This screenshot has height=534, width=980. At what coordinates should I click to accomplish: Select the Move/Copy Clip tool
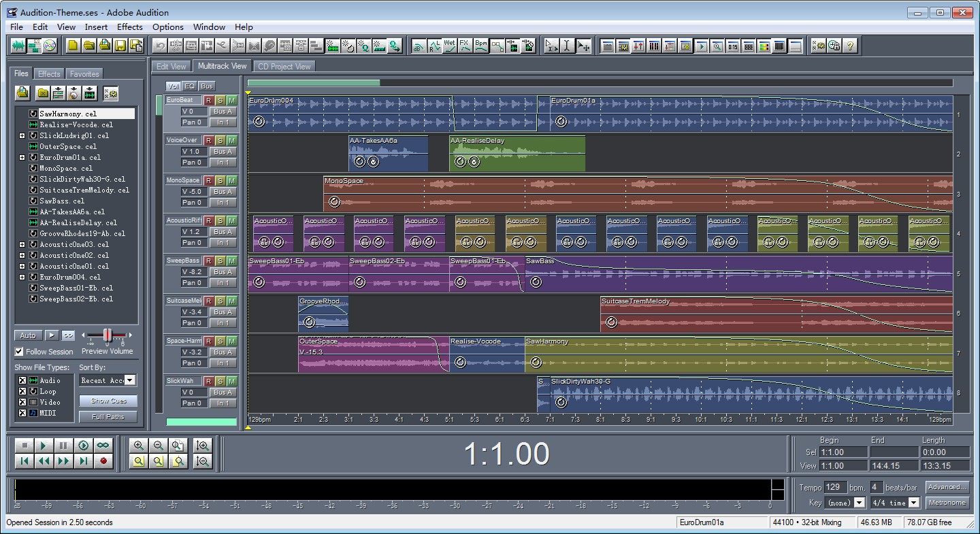coord(583,46)
